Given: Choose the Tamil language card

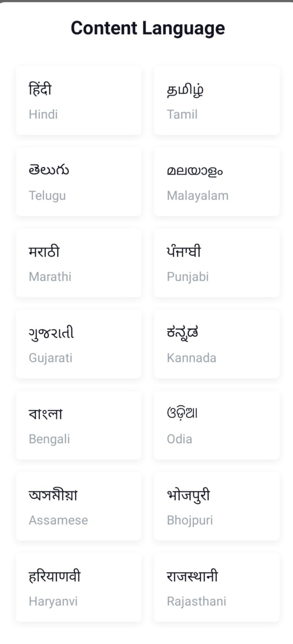Looking at the screenshot, I should [x=217, y=101].
